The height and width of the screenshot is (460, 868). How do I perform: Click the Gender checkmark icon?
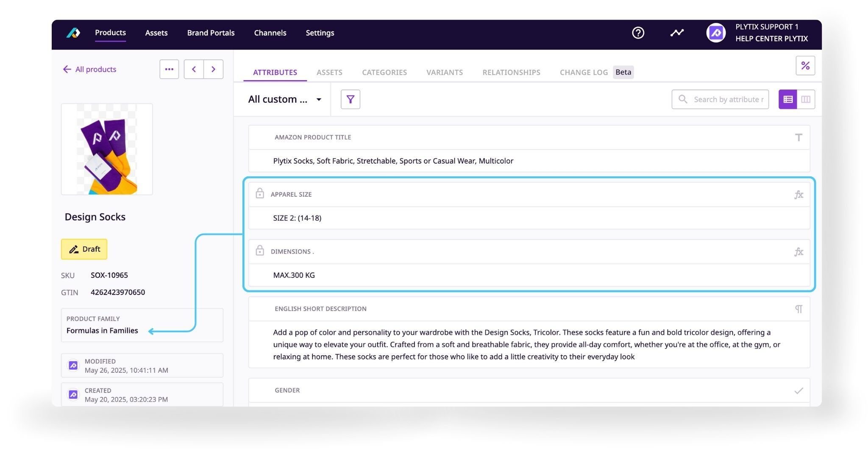(x=798, y=390)
